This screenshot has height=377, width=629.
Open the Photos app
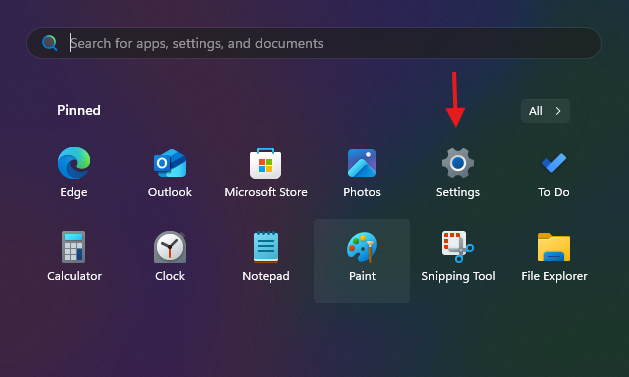pyautogui.click(x=362, y=172)
